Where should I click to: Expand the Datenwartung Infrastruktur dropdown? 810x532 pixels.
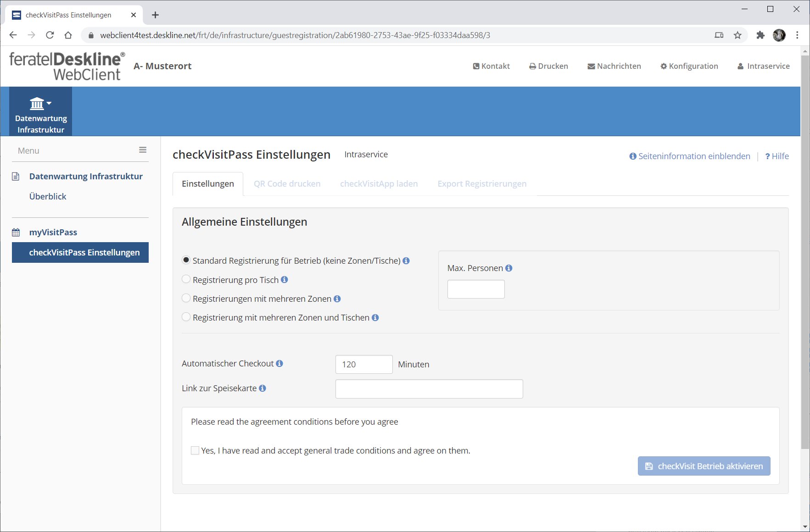point(41,111)
